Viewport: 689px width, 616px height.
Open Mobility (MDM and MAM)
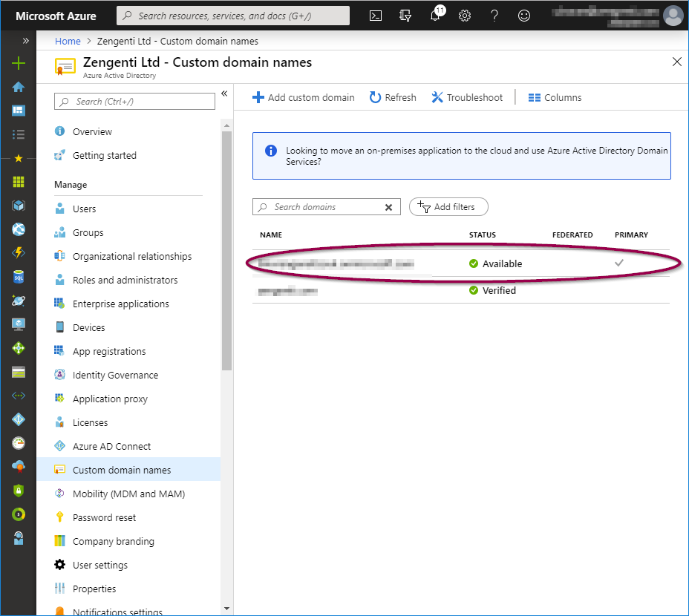[128, 494]
